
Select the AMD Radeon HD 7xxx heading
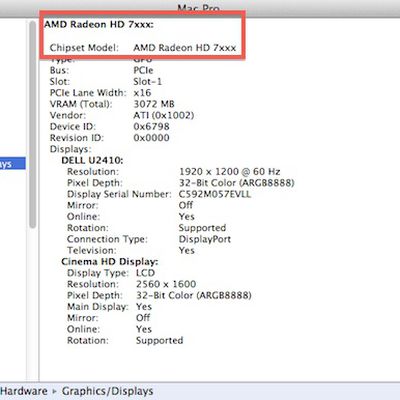pos(99,25)
